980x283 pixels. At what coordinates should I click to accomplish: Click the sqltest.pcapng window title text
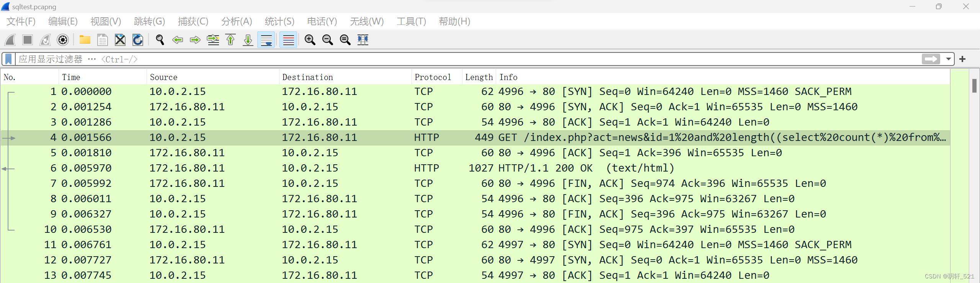coord(34,7)
